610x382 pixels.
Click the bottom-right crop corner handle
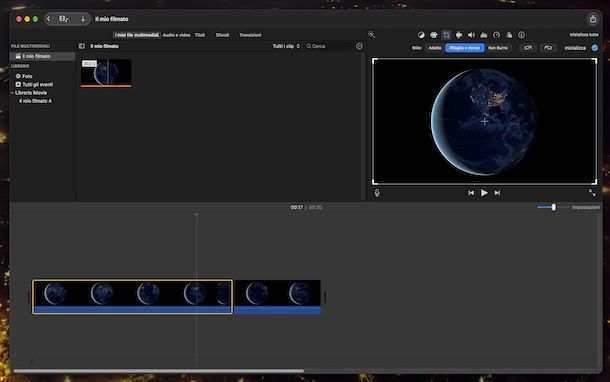point(594,182)
